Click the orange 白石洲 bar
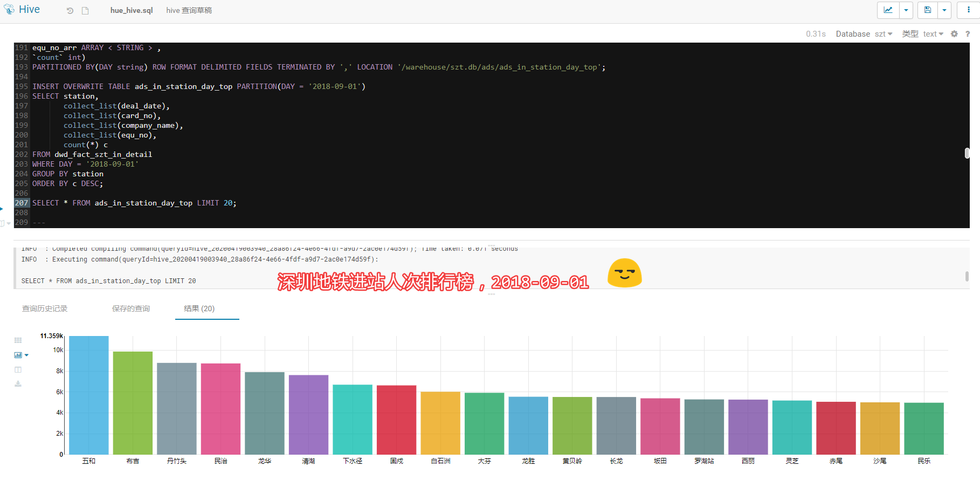Viewport: 980px width, 480px height. (440, 423)
